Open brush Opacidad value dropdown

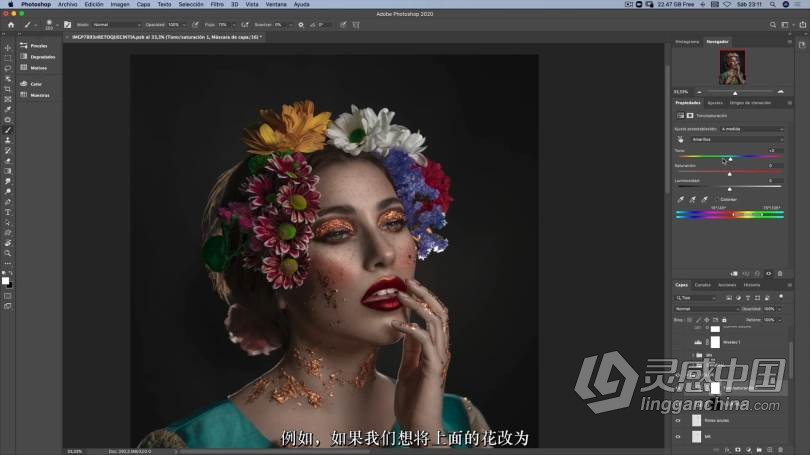[183, 24]
